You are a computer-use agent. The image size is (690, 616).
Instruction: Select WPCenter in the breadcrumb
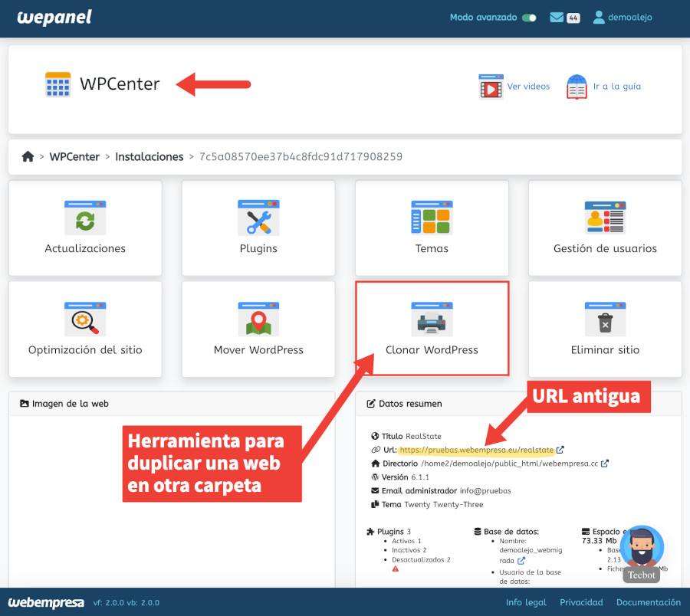[x=74, y=156]
